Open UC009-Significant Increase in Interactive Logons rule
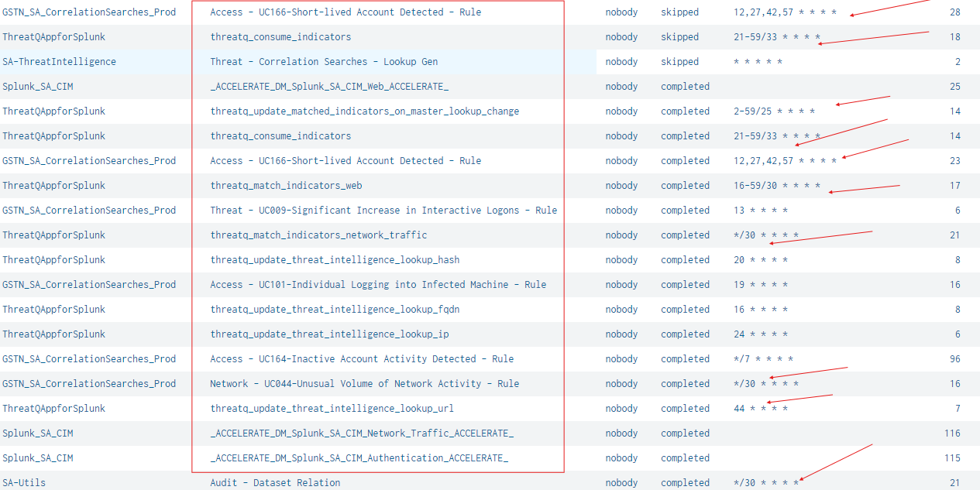This screenshot has height=490, width=980. [383, 211]
